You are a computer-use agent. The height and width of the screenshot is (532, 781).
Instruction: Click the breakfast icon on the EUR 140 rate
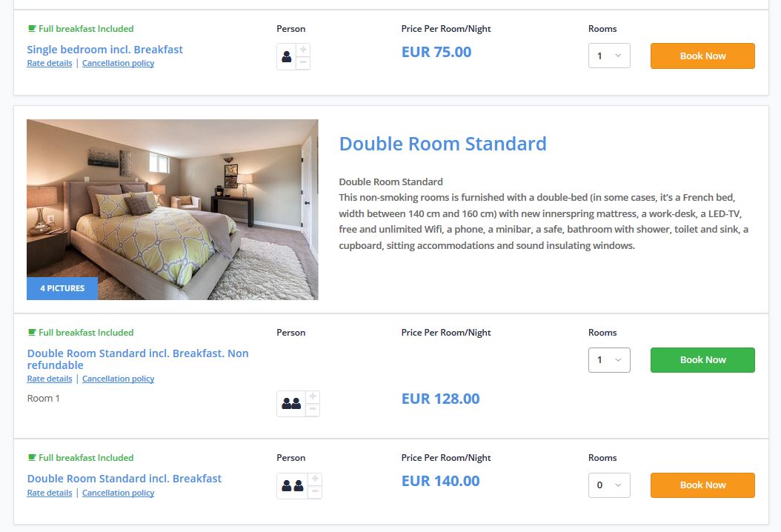(30, 457)
